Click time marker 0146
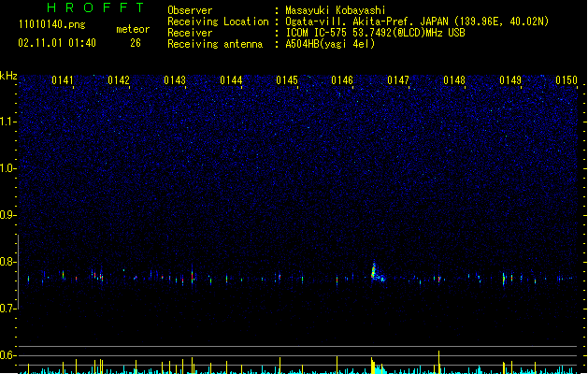This screenshot has height=374, width=588. pos(342,80)
